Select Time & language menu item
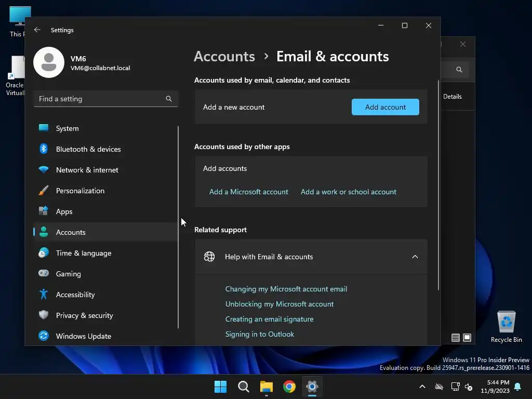Image resolution: width=532 pixels, height=399 pixels. point(106,253)
